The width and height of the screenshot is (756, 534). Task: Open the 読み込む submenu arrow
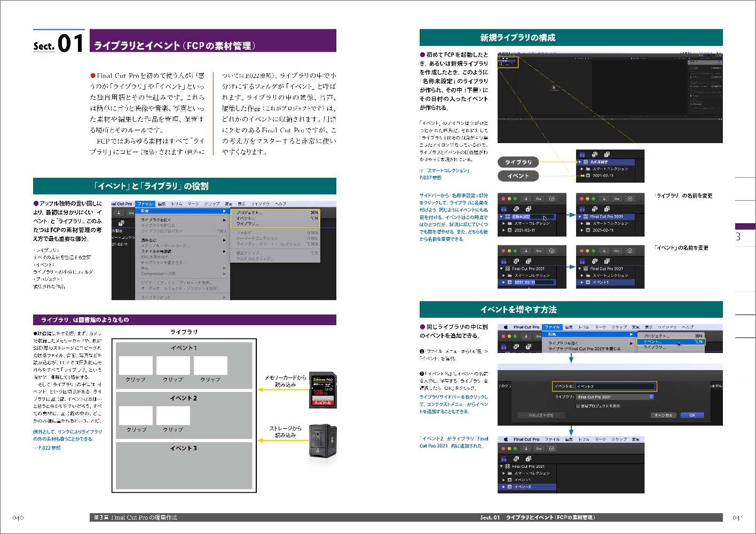click(224, 240)
